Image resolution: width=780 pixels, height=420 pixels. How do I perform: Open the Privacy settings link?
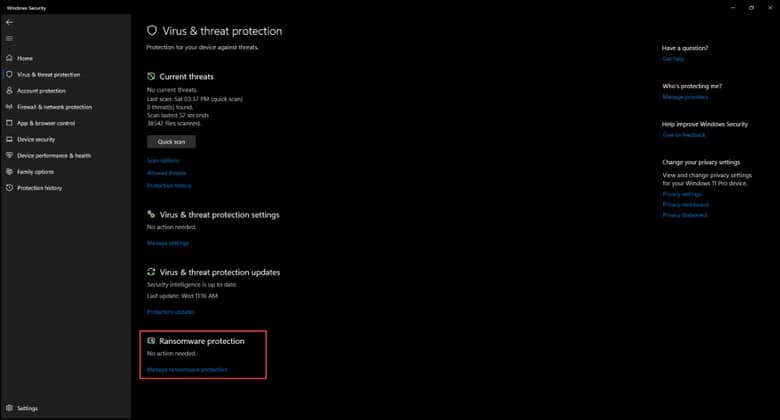pyautogui.click(x=682, y=194)
